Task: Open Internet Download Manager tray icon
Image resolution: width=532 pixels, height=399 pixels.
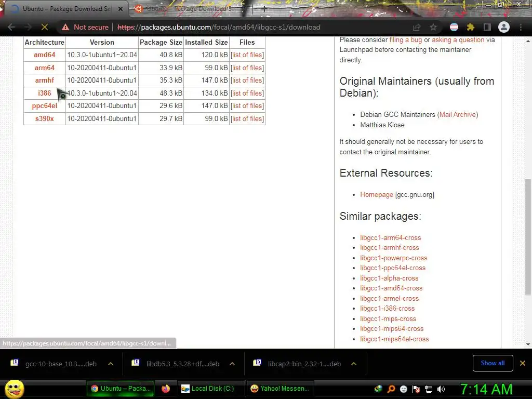Action: coord(378,389)
